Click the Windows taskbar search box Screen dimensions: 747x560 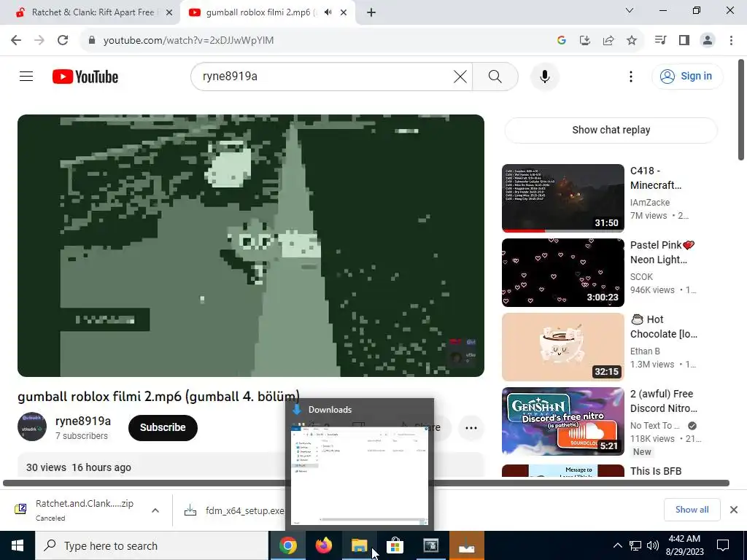click(x=152, y=545)
